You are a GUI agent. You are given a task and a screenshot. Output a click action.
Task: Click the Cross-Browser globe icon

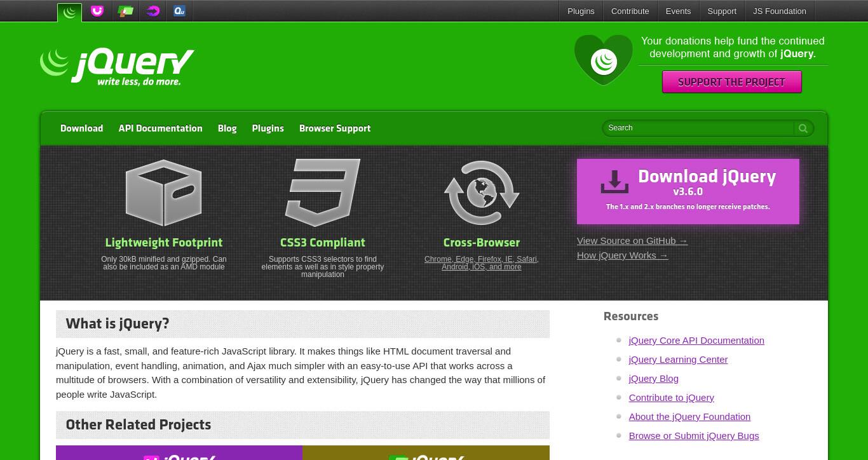click(x=482, y=193)
